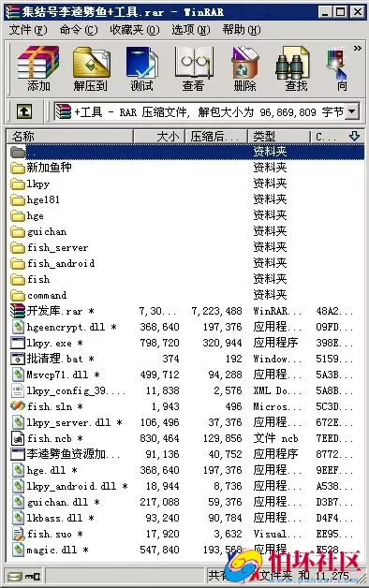
Task: Select fish.ncb file icon
Action: pyautogui.click(x=18, y=438)
